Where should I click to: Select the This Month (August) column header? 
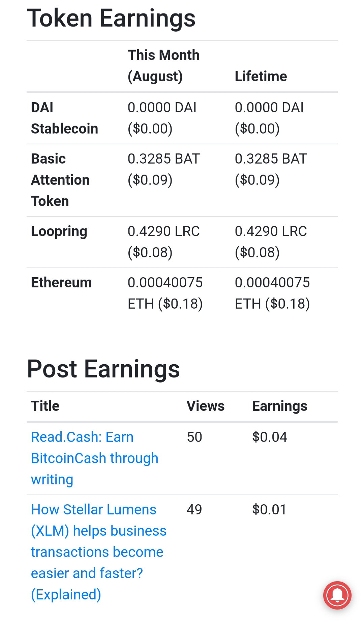tap(163, 66)
